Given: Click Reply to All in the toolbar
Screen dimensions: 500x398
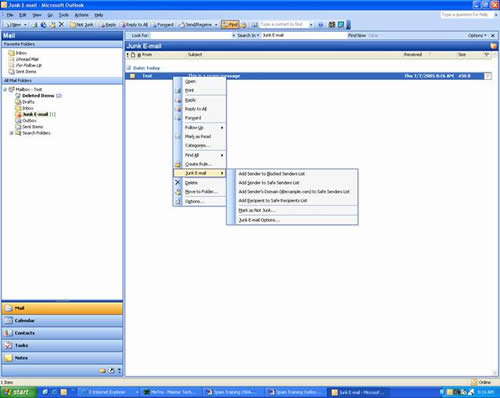Looking at the screenshot, I should (x=134, y=25).
